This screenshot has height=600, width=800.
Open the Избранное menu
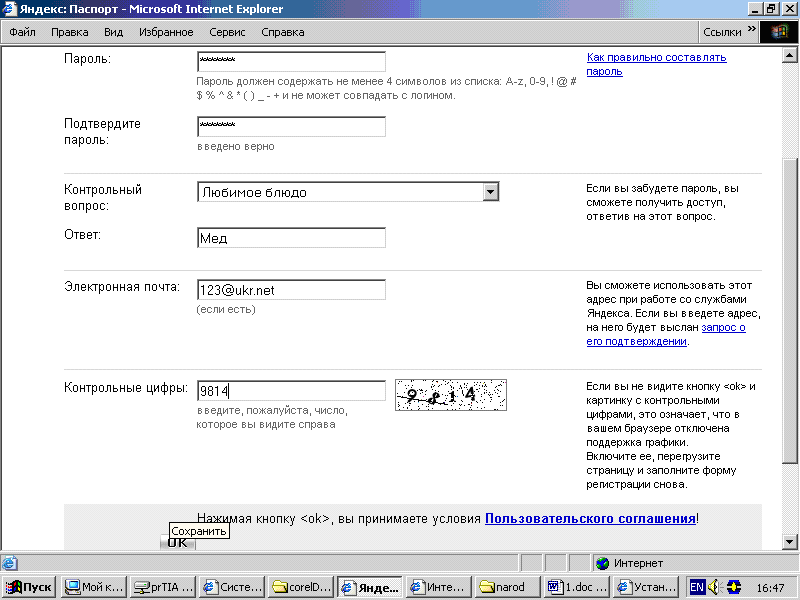click(x=166, y=32)
